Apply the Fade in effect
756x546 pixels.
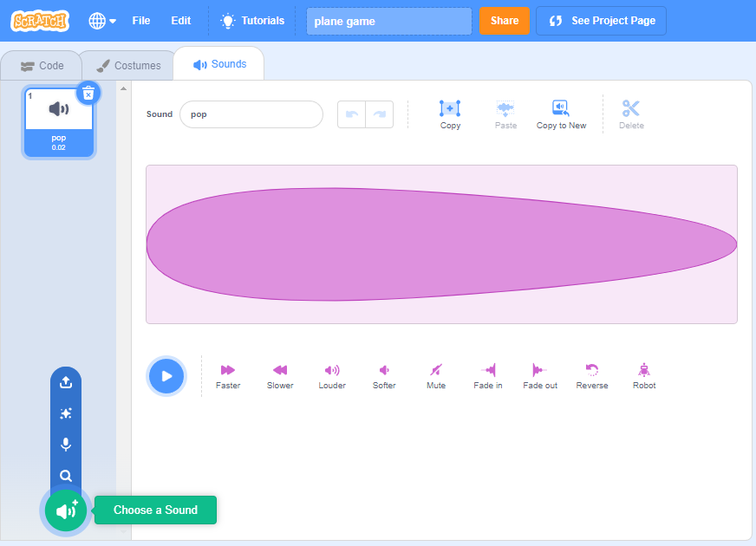(488, 376)
